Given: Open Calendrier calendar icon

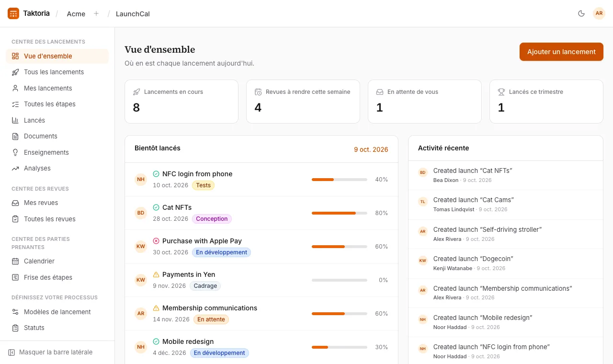Looking at the screenshot, I should click(15, 261).
